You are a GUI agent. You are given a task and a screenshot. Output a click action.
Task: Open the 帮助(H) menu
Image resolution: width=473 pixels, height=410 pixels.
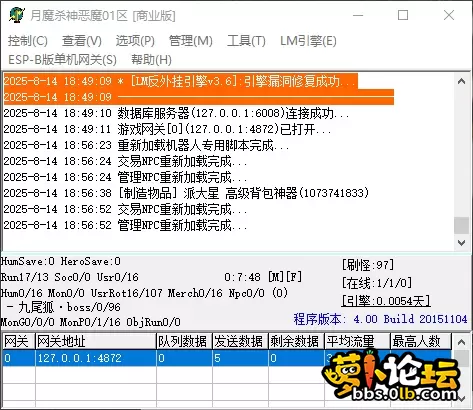(x=151, y=60)
